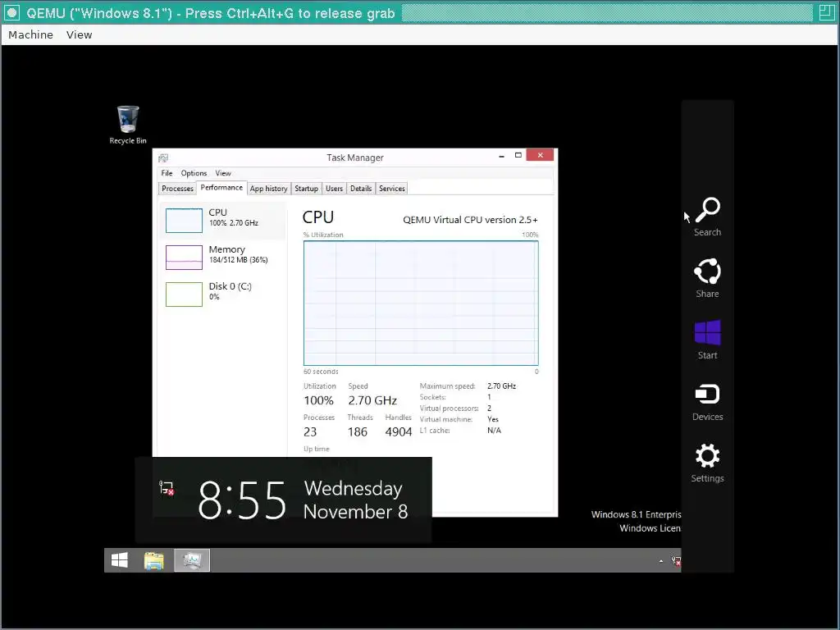Click the CPU utilization graph
The height and width of the screenshot is (630, 840).
click(x=421, y=303)
